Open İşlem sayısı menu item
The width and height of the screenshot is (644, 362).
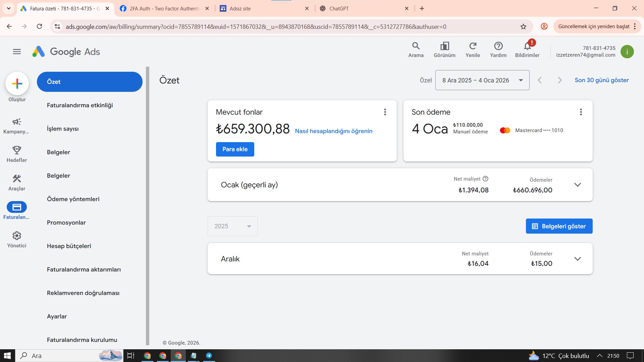63,129
